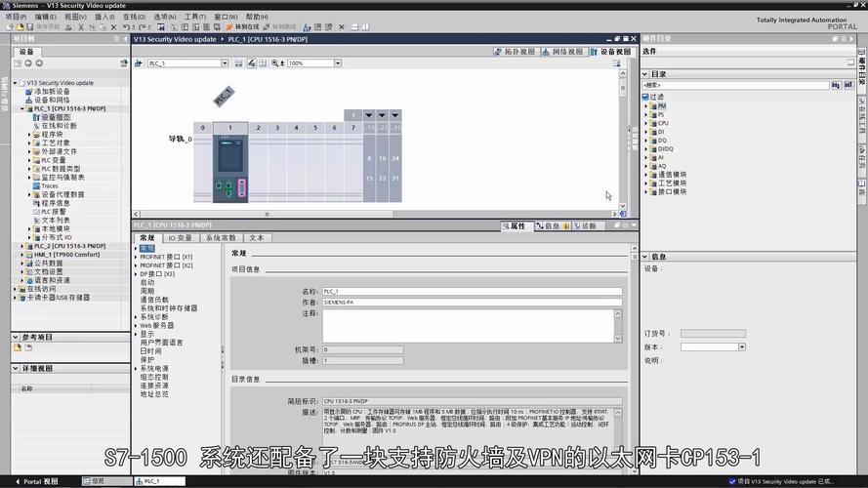Screen dimensions: 868x488
Task: Collapse the 目录 catalog section
Action: tap(645, 73)
